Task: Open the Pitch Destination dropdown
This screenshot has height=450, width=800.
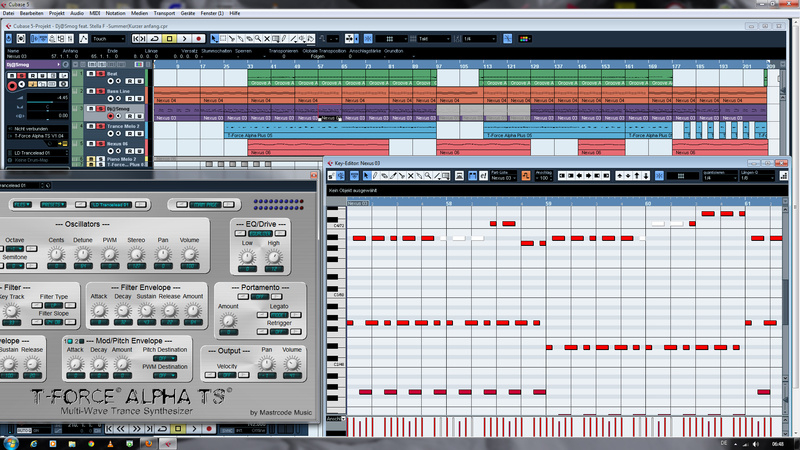Action: pyautogui.click(x=164, y=359)
